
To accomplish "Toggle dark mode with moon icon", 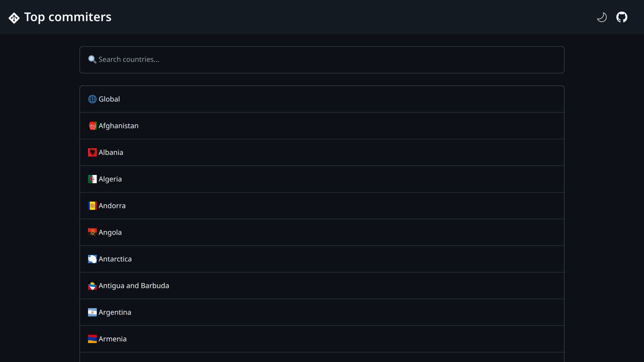I will pos(602,17).
